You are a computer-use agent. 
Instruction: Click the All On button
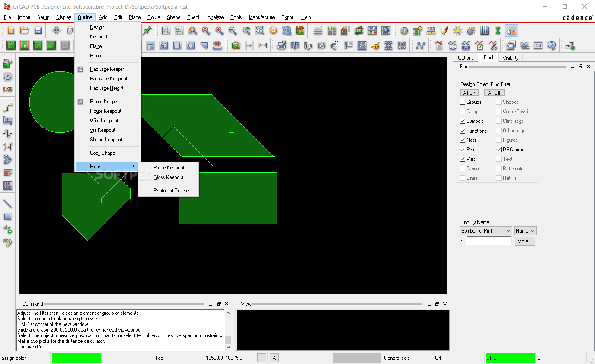[469, 93]
